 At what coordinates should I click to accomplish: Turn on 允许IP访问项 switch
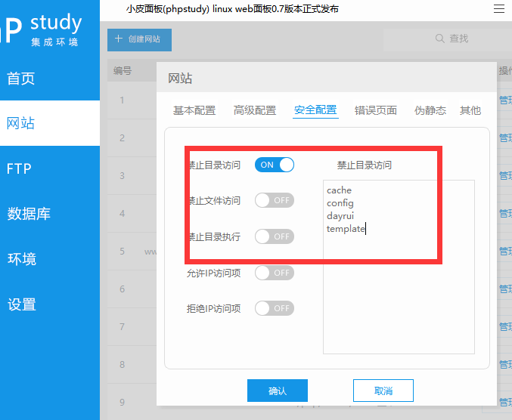[275, 273]
